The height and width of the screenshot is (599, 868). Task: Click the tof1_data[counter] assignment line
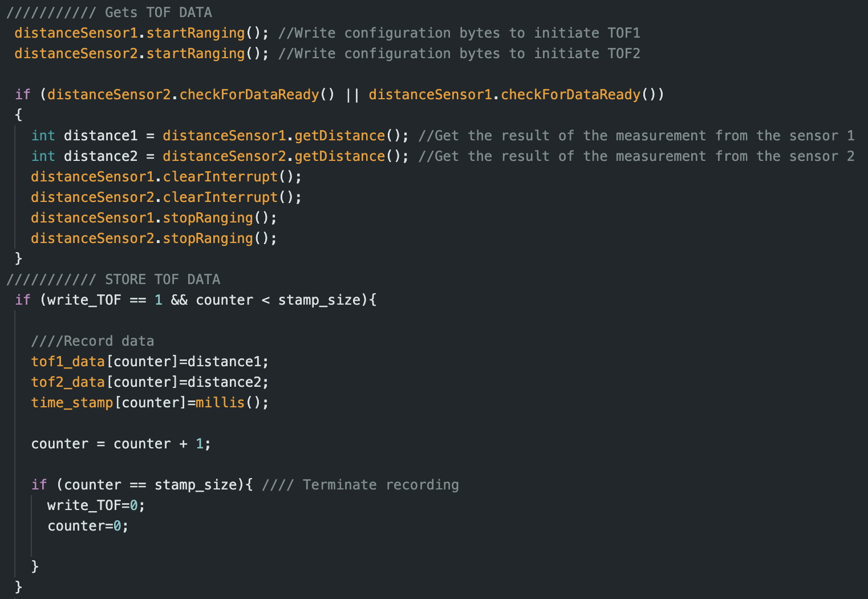click(x=149, y=362)
